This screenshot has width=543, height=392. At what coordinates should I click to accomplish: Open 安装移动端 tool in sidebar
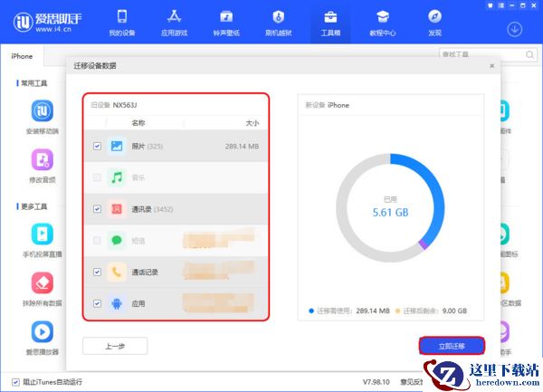click(43, 118)
